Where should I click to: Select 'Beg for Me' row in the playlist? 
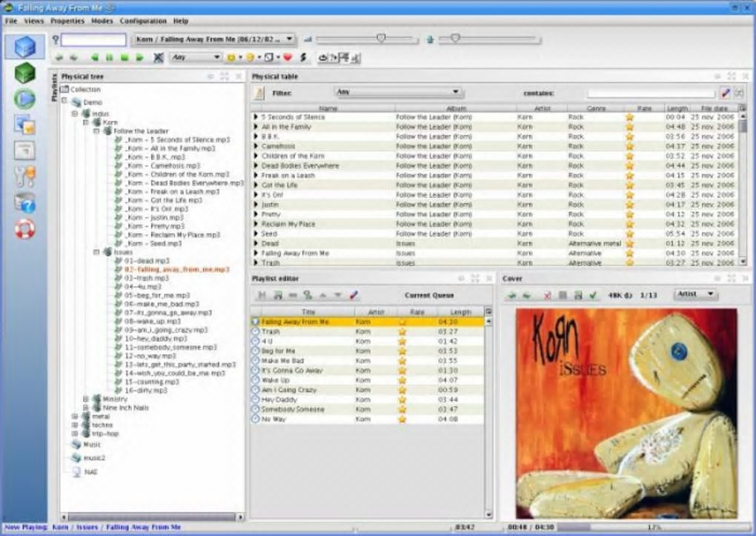click(x=366, y=351)
